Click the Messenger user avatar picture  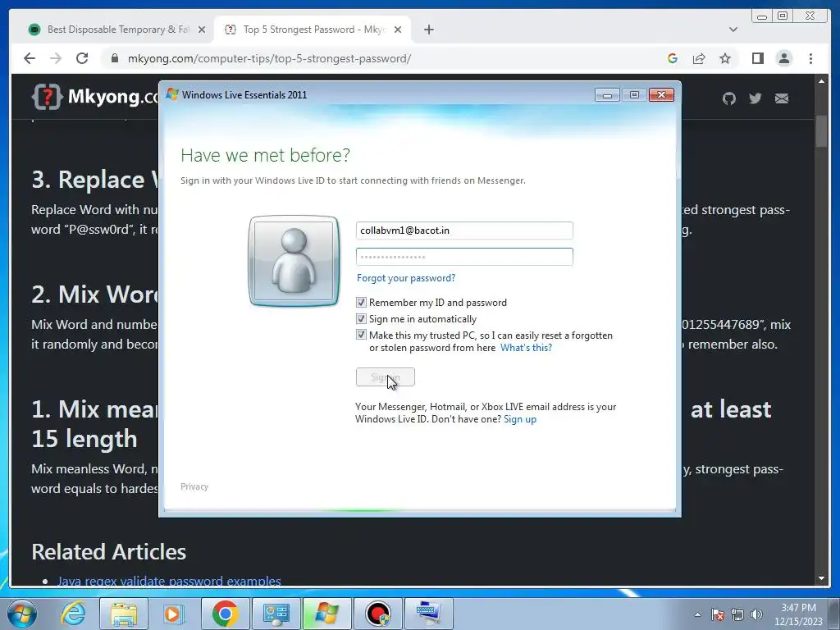click(294, 261)
